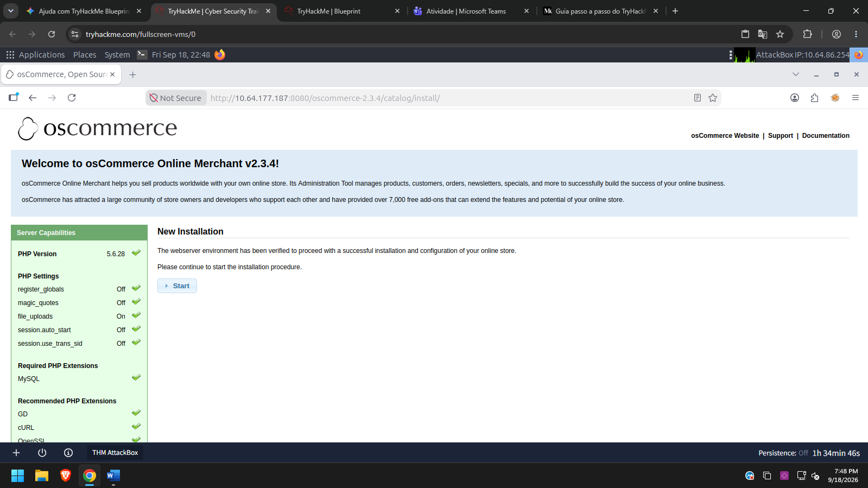The image size is (868, 488).
Task: Launch Firefox from the top panel
Action: [220, 54]
